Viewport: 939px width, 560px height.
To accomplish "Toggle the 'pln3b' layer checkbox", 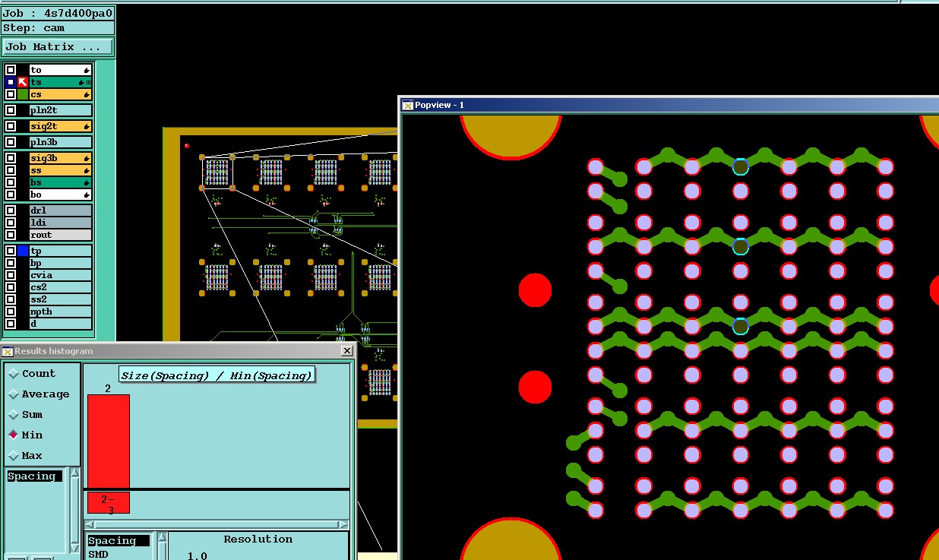I will coord(11,142).
